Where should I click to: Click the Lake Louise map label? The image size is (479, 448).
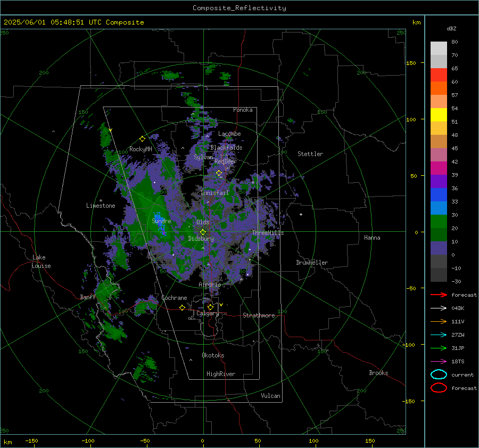(41, 262)
